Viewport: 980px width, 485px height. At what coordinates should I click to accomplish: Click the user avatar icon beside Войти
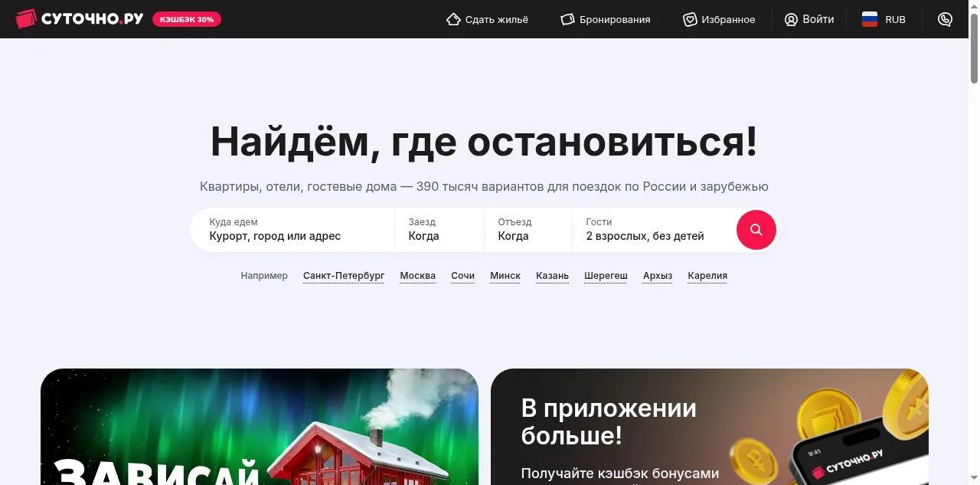tap(792, 19)
